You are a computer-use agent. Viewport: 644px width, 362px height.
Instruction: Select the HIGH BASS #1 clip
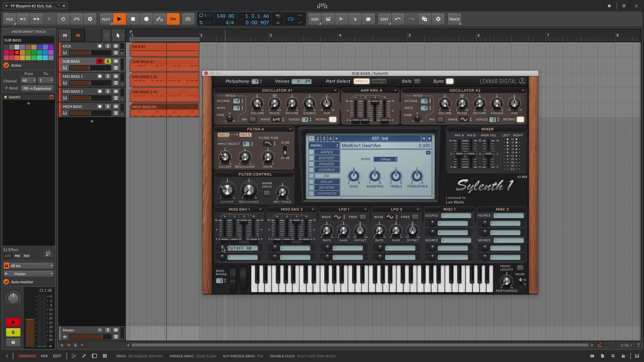(x=164, y=110)
